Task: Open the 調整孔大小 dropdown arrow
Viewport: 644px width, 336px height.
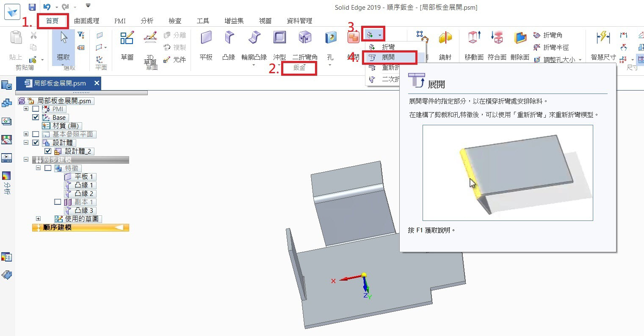Action: (580, 60)
